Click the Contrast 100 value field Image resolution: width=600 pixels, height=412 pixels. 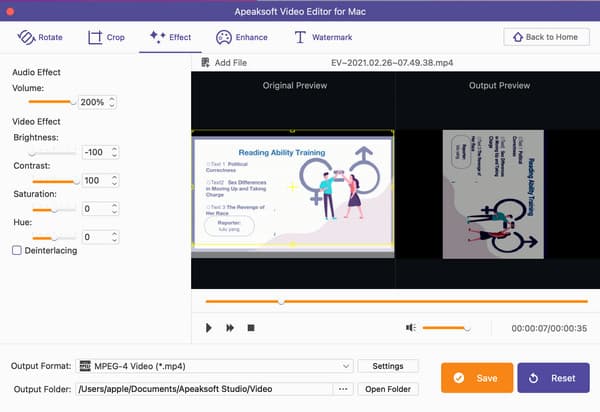[96, 181]
